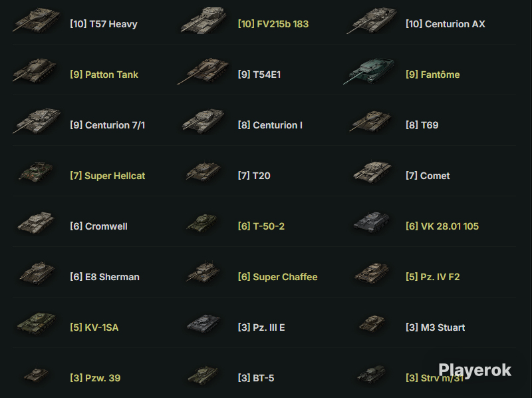Click the Centurion AX tank image
This screenshot has width=532, height=398.
(x=372, y=21)
